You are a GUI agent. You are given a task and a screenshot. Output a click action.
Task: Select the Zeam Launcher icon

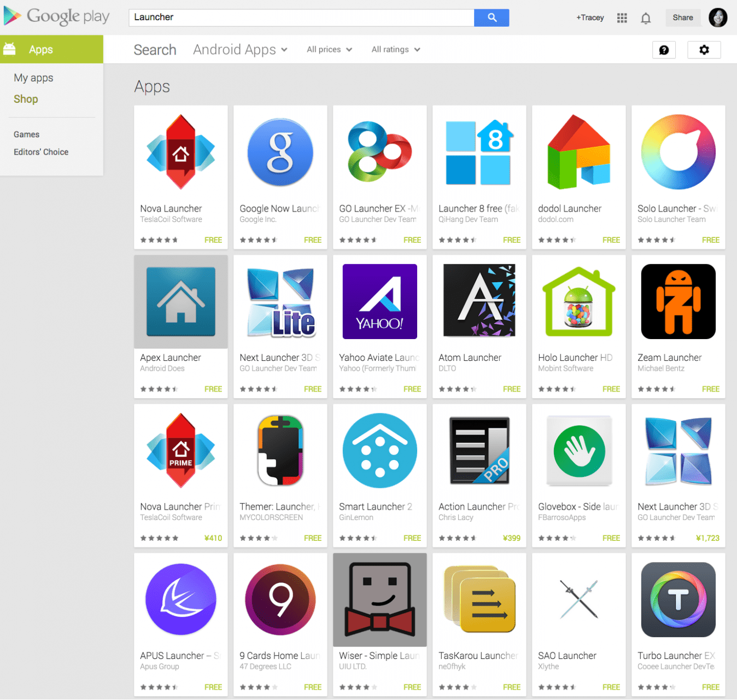(678, 301)
